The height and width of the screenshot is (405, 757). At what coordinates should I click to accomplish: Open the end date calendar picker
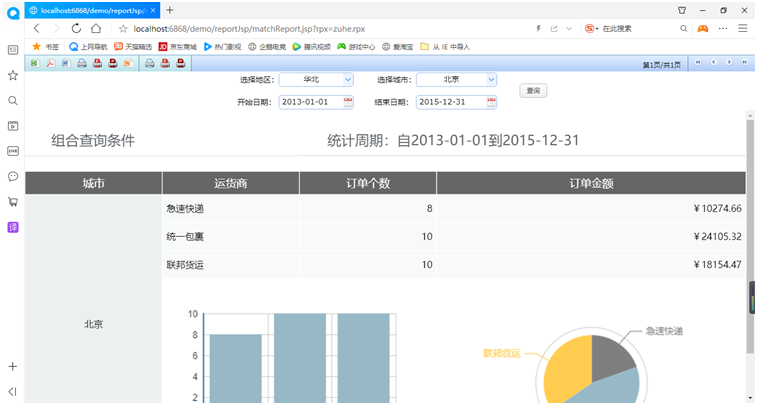[x=491, y=102]
